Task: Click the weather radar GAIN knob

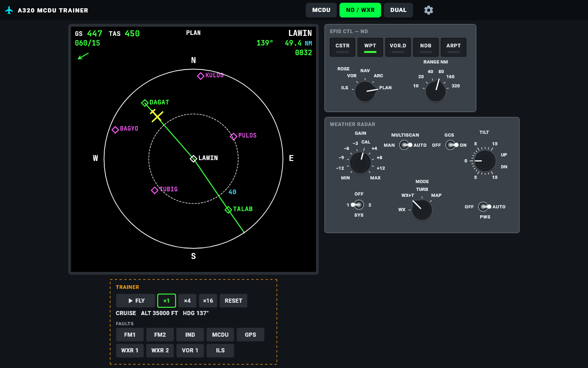Action: coord(361,163)
